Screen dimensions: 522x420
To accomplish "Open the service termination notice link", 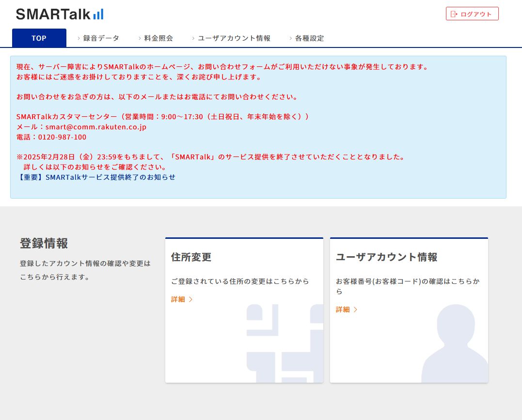I will click(97, 177).
